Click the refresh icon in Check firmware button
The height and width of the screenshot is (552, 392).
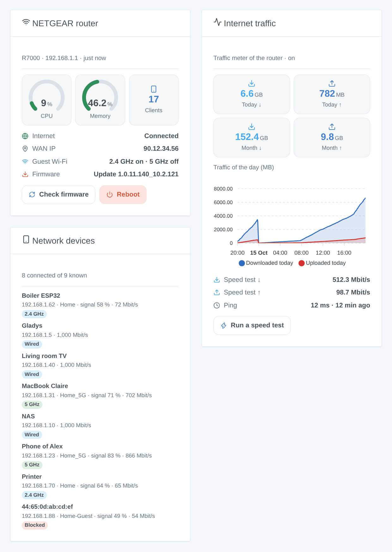[x=32, y=195]
